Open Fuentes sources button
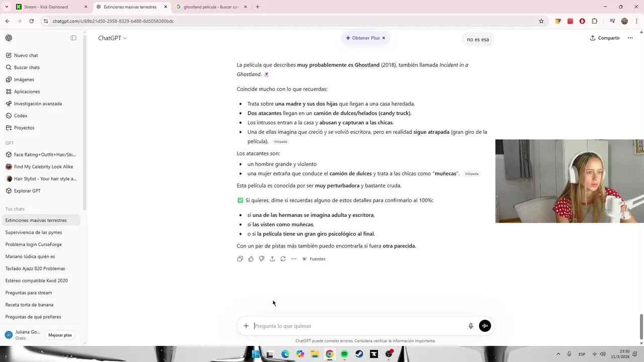 coord(314,259)
